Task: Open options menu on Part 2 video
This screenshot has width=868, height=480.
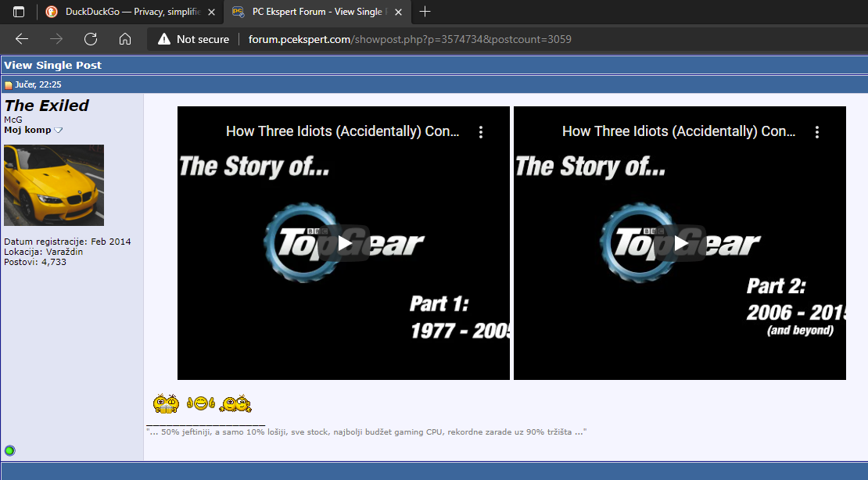Action: (x=817, y=132)
